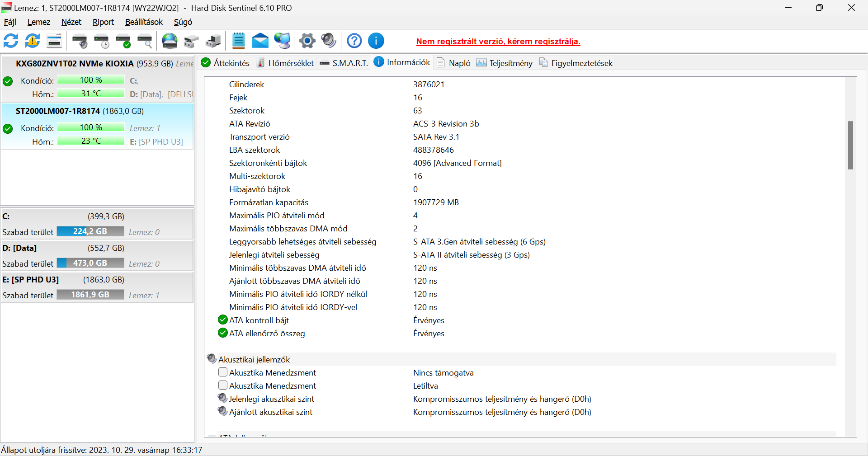Open the Fájl menu
Image resolution: width=868 pixels, height=456 pixels.
pos(10,22)
